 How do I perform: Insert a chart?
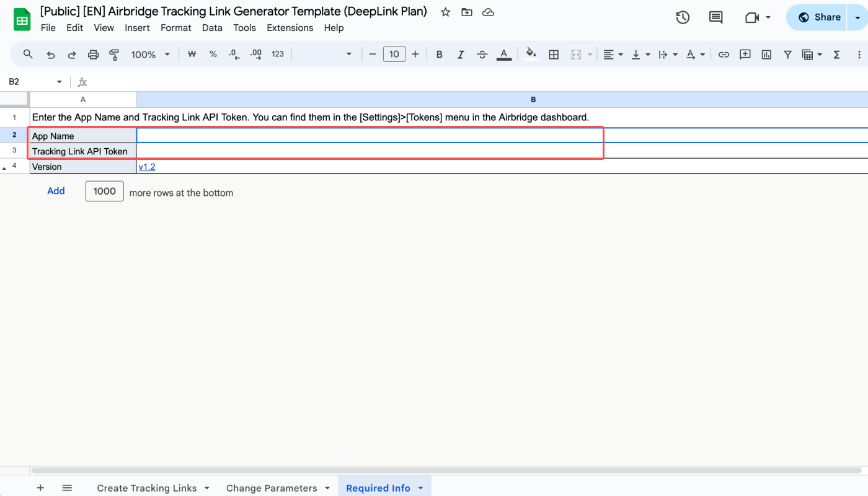click(x=766, y=55)
